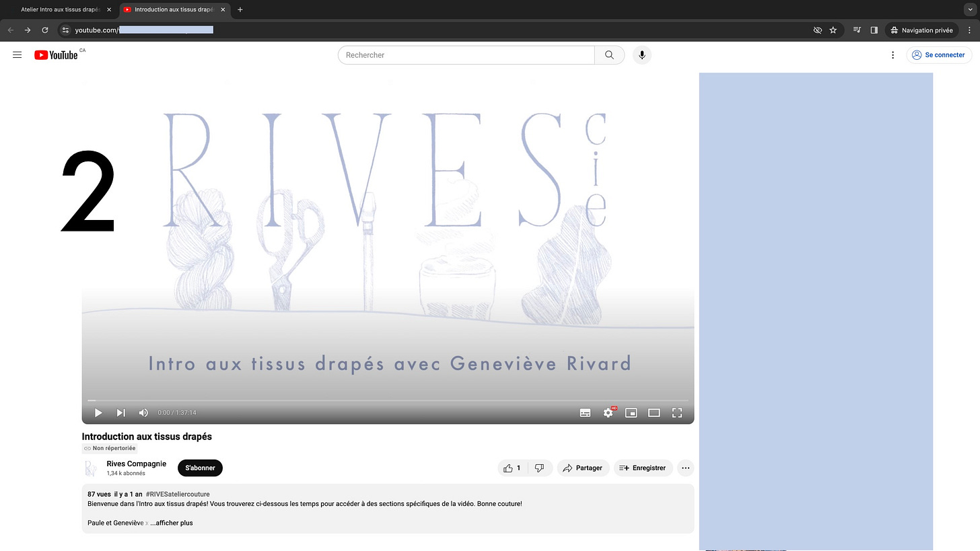View site information icon in address bar

65,30
